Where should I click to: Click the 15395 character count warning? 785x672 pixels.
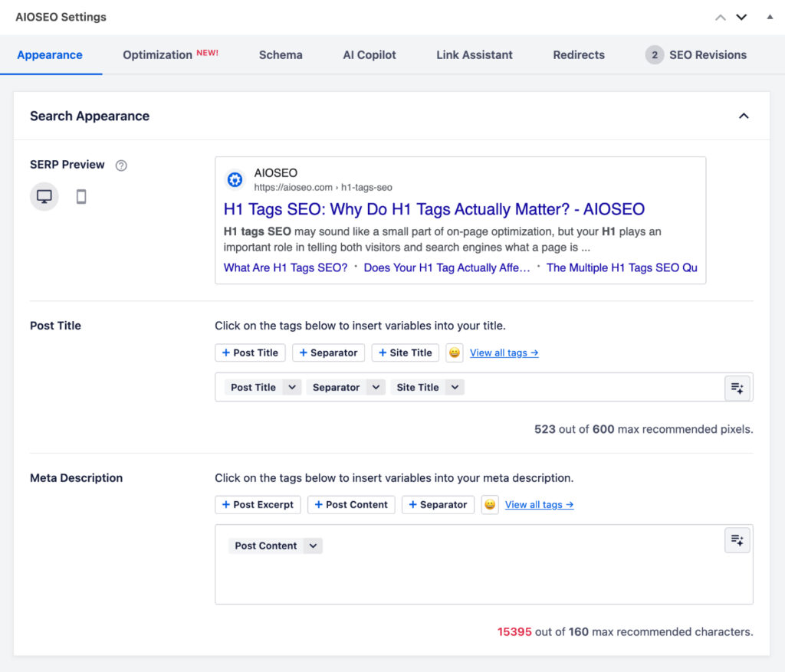(x=514, y=632)
